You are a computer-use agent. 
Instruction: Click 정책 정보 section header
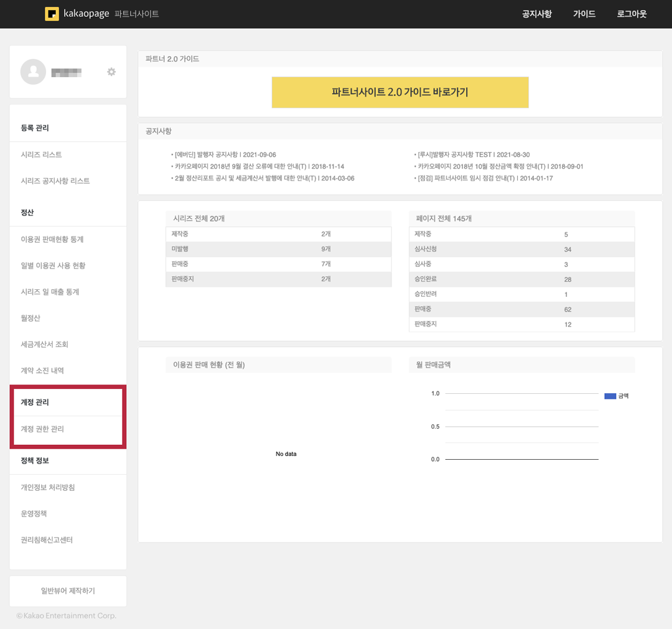(35, 460)
